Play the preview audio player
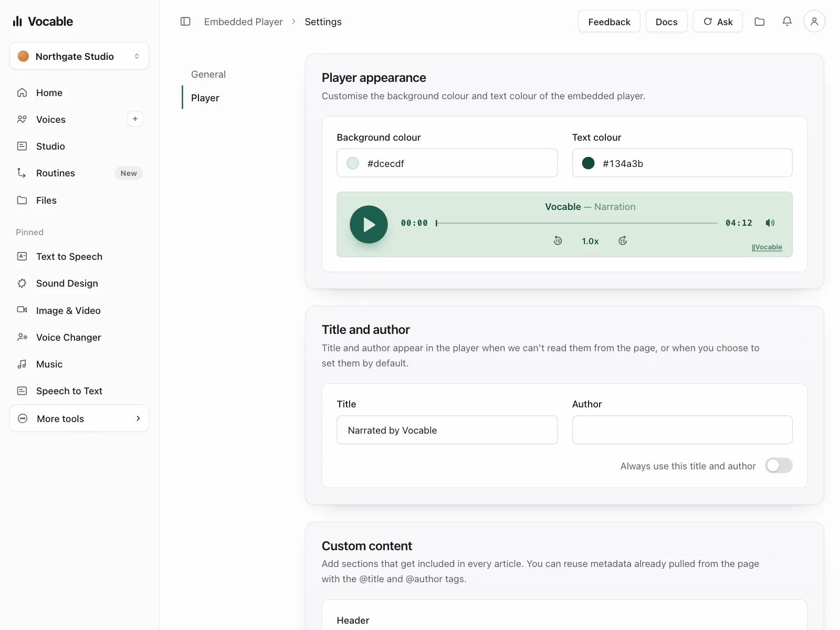Screen dimensions: 840x630 (369, 225)
